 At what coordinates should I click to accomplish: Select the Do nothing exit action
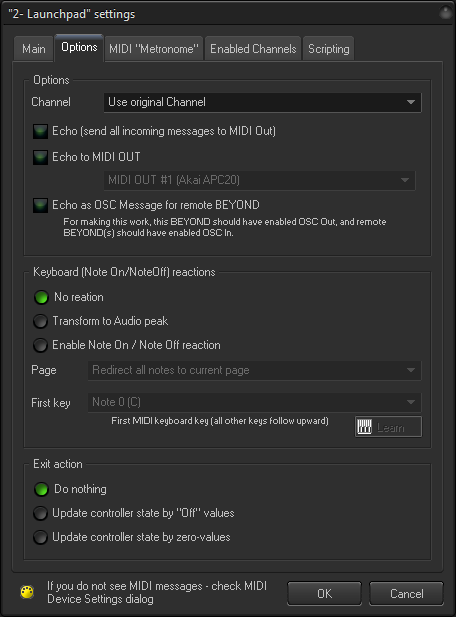[x=41, y=490]
